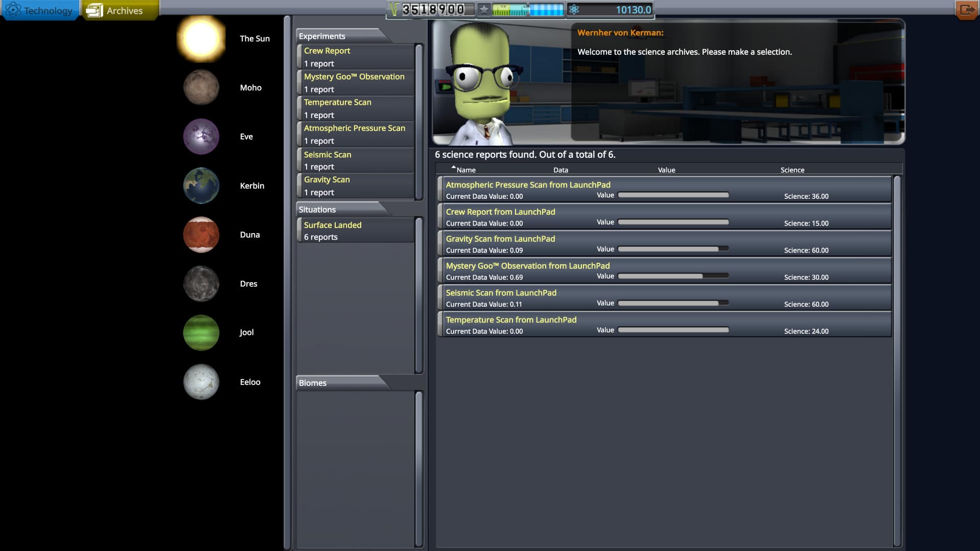Click Science: 36.00 for Atmospheric Pressure Scan

click(x=806, y=196)
